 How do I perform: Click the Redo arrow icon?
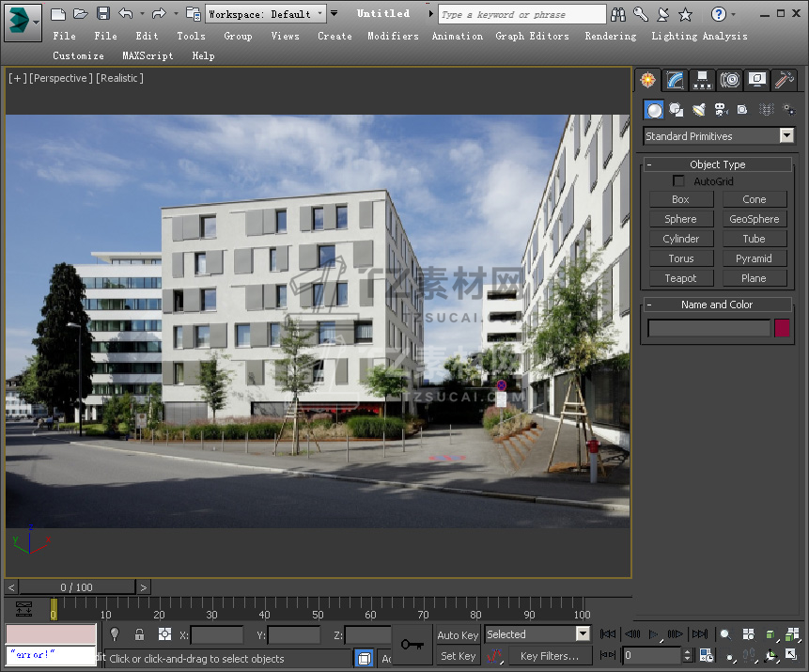[x=159, y=14]
